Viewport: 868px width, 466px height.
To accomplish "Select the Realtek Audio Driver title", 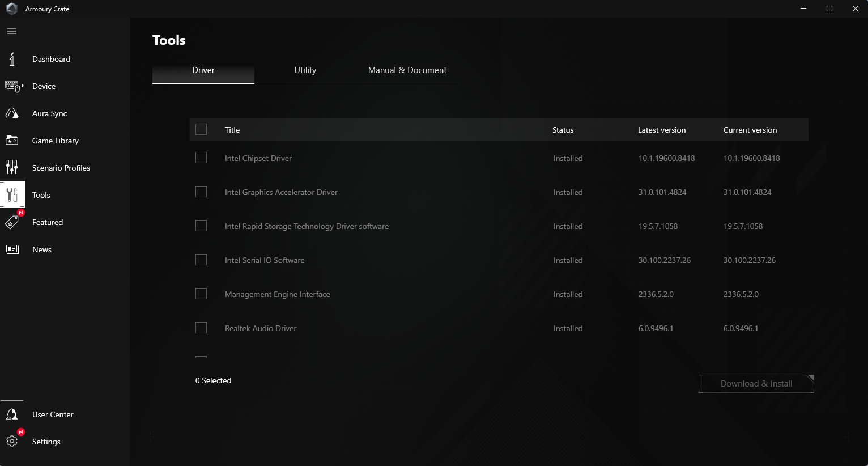I will coord(261,328).
